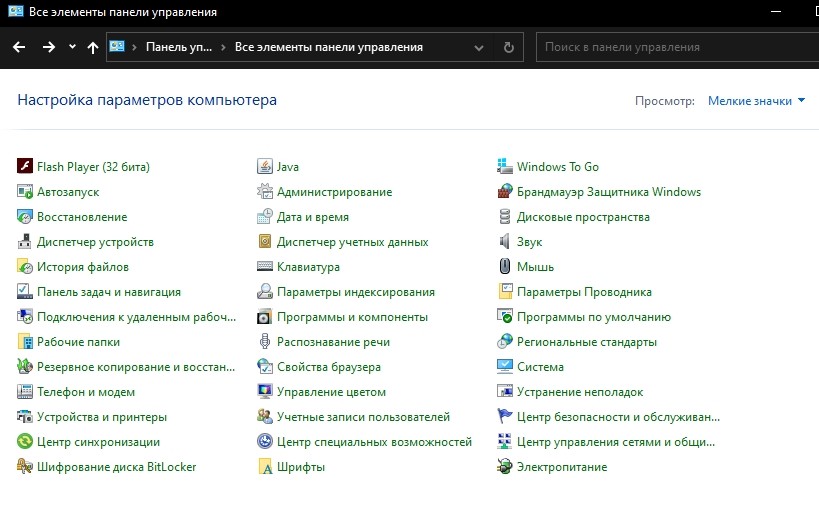Click the back navigation arrow
The height and width of the screenshot is (507, 819).
pos(19,47)
